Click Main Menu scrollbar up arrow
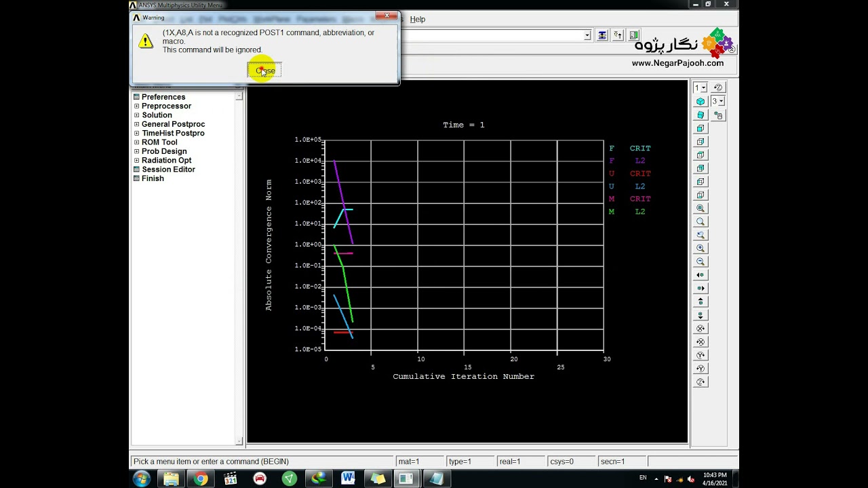 click(x=239, y=97)
